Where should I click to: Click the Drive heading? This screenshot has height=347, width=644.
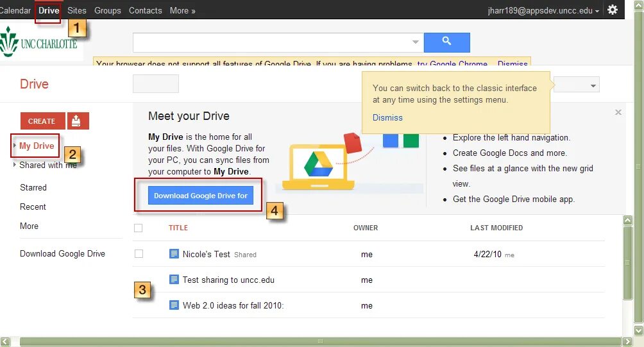35,84
